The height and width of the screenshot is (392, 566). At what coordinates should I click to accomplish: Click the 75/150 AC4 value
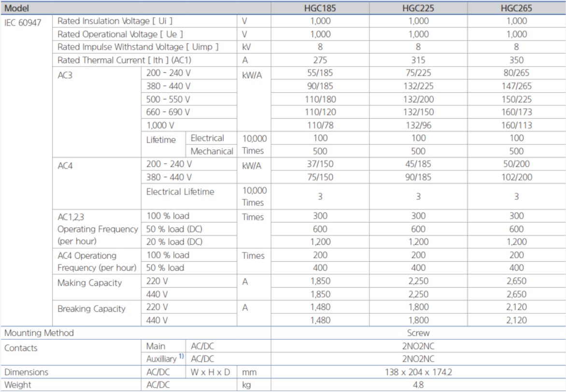320,177
